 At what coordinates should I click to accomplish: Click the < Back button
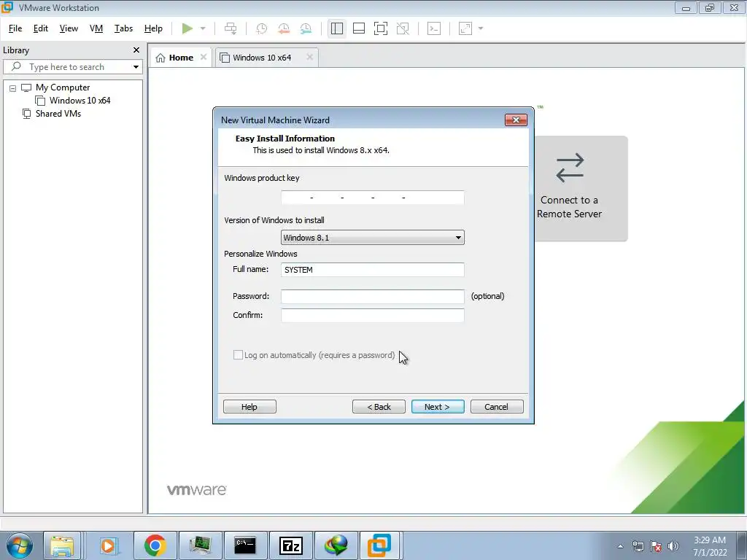[x=379, y=407]
